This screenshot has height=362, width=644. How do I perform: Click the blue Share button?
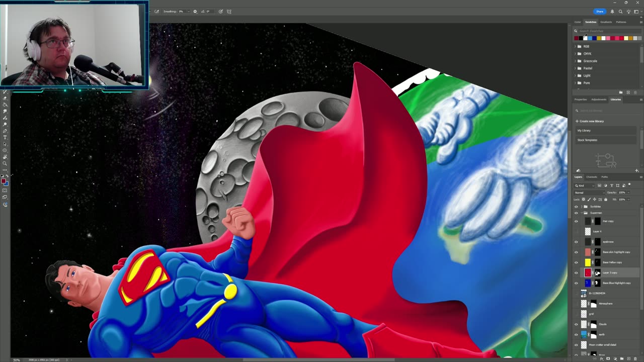pyautogui.click(x=600, y=12)
